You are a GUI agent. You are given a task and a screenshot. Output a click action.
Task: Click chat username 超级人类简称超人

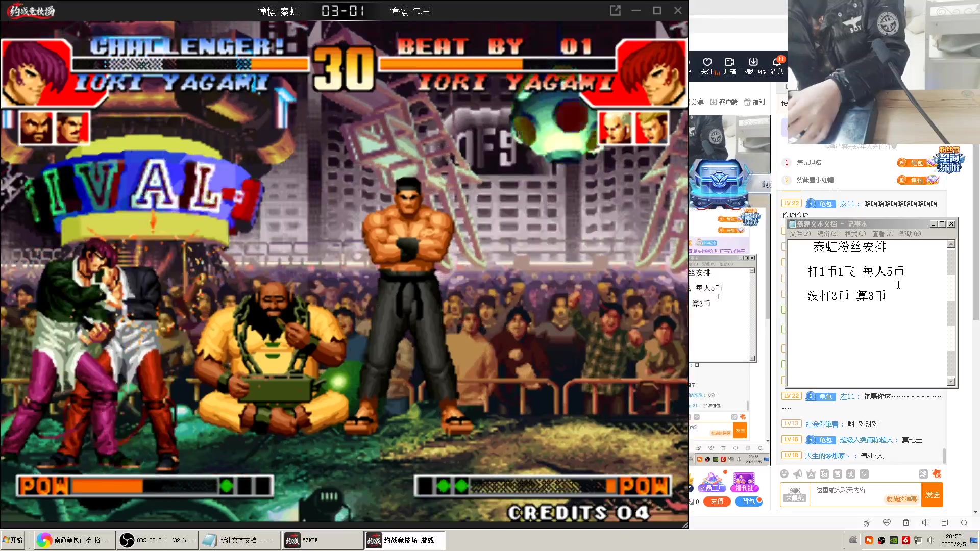pyautogui.click(x=867, y=440)
